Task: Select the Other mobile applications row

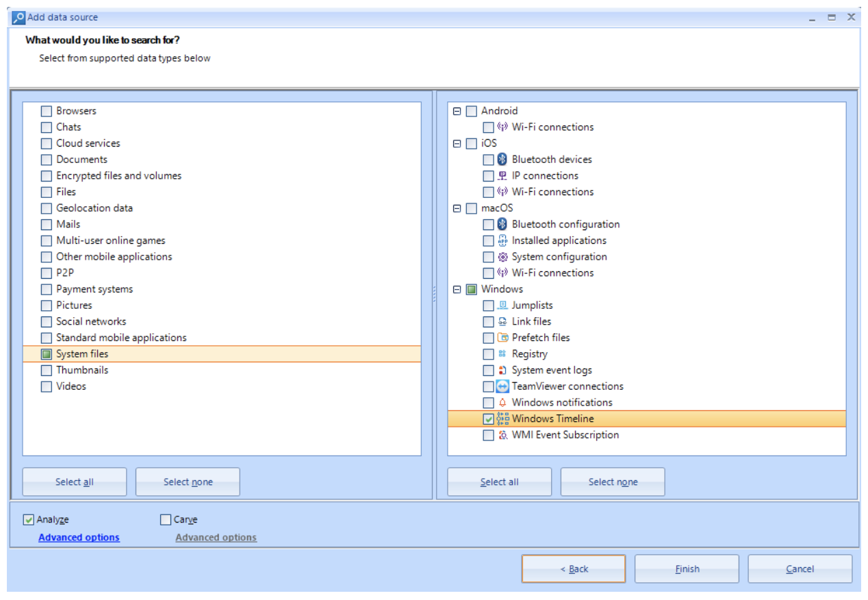Action: coord(222,257)
